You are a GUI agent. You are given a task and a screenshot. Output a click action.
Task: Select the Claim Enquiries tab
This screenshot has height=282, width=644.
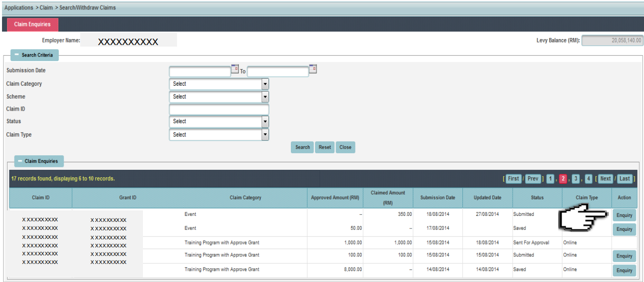(x=33, y=24)
